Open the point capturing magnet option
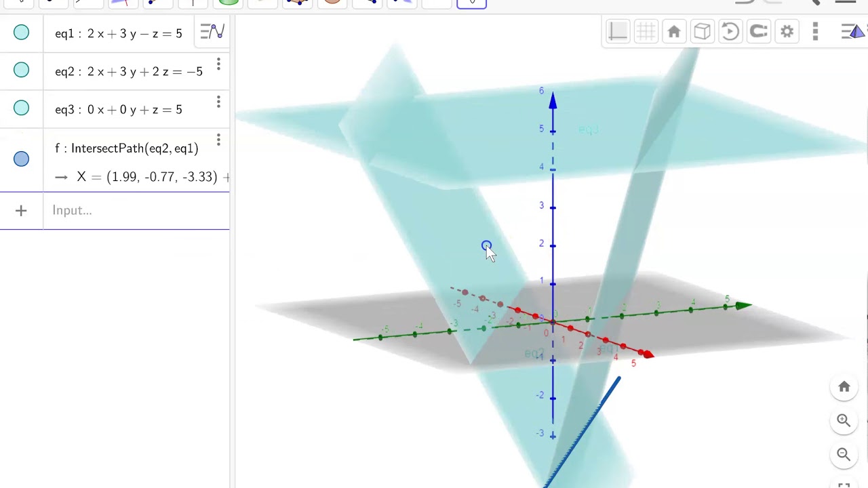This screenshot has width=868, height=488. pyautogui.click(x=759, y=31)
